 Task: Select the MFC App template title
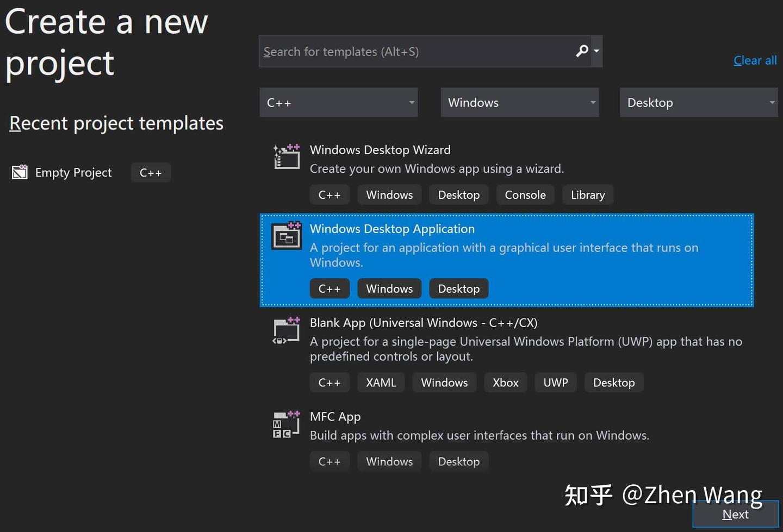click(335, 417)
